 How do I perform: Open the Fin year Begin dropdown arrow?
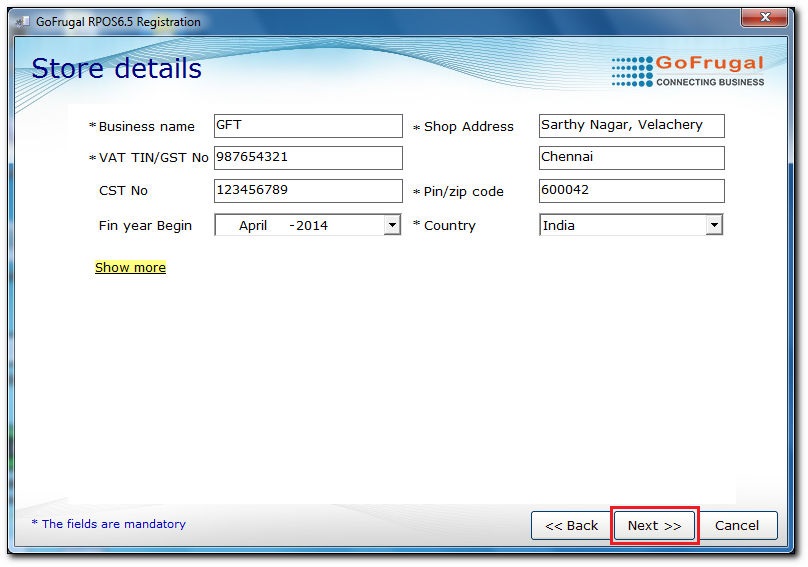tap(392, 225)
